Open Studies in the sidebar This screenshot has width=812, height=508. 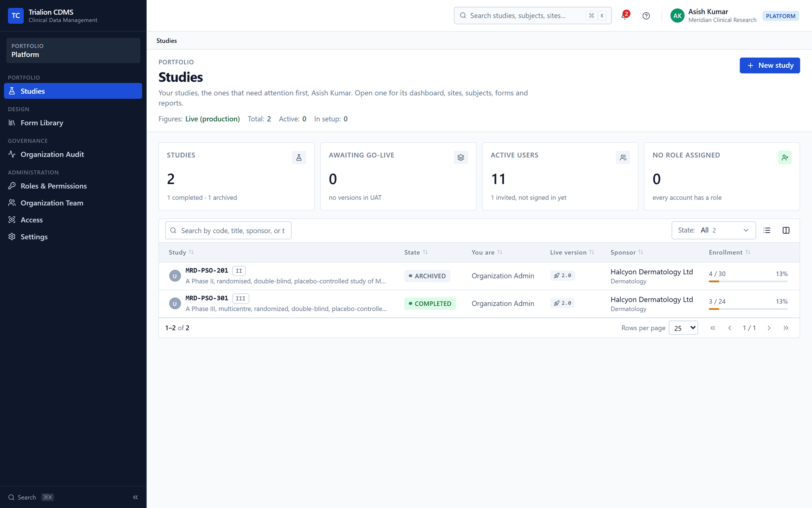pyautogui.click(x=73, y=91)
